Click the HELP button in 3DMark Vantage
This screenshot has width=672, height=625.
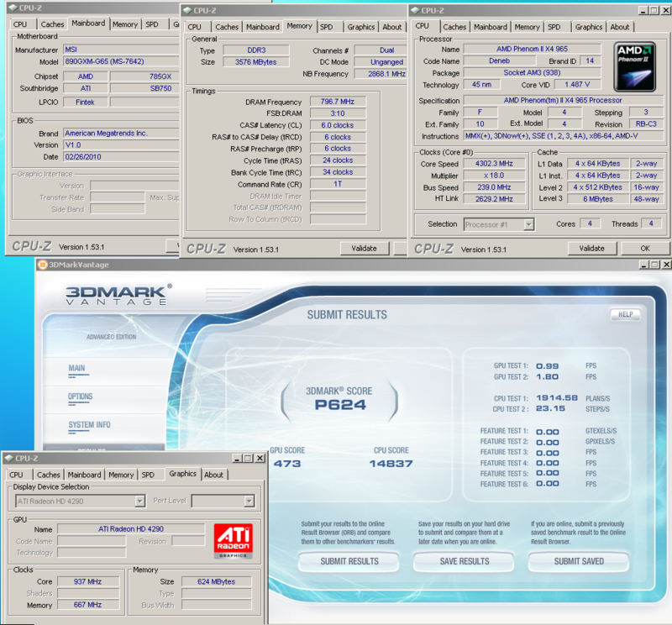pyautogui.click(x=625, y=314)
